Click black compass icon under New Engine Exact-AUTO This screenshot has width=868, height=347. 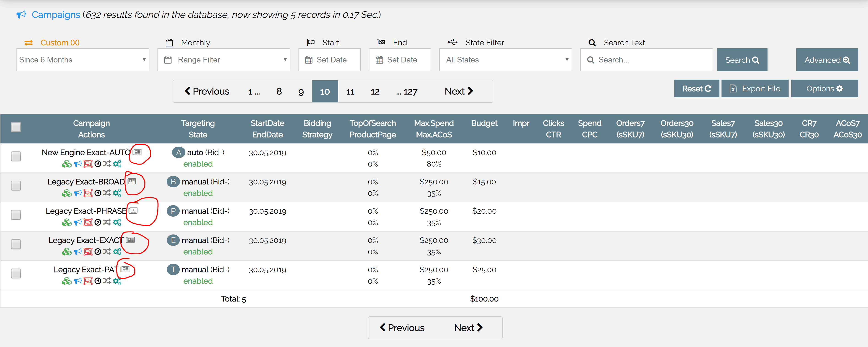[98, 164]
